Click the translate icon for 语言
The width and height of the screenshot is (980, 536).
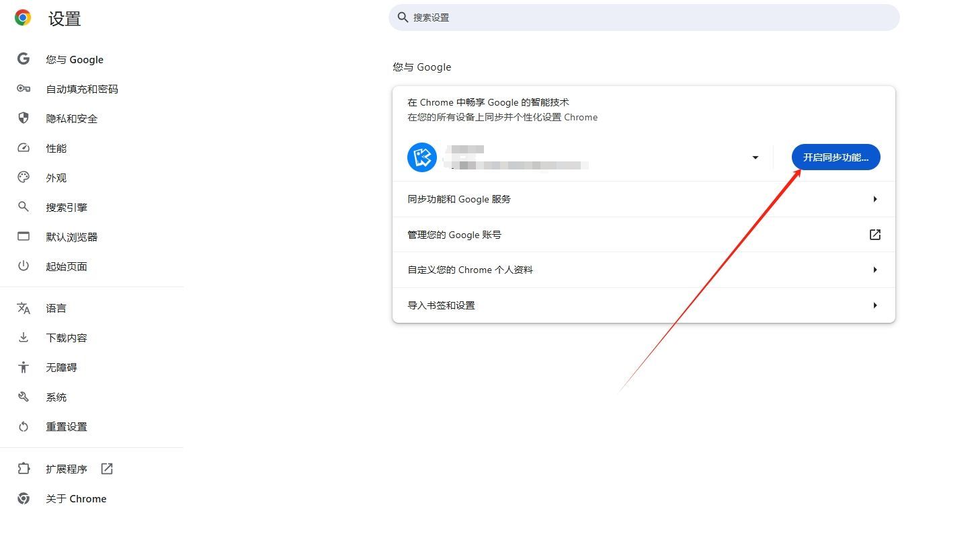point(24,308)
